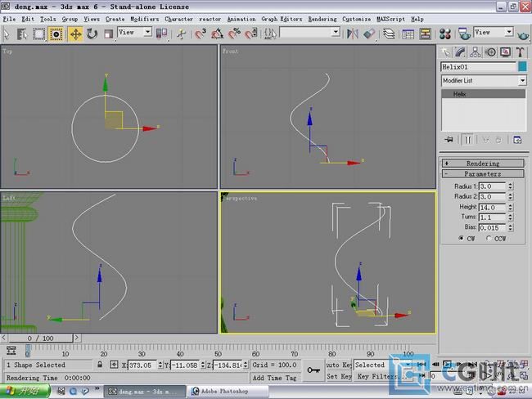Activate Select and Scale tool
This screenshot has height=399, width=532.
[108, 34]
